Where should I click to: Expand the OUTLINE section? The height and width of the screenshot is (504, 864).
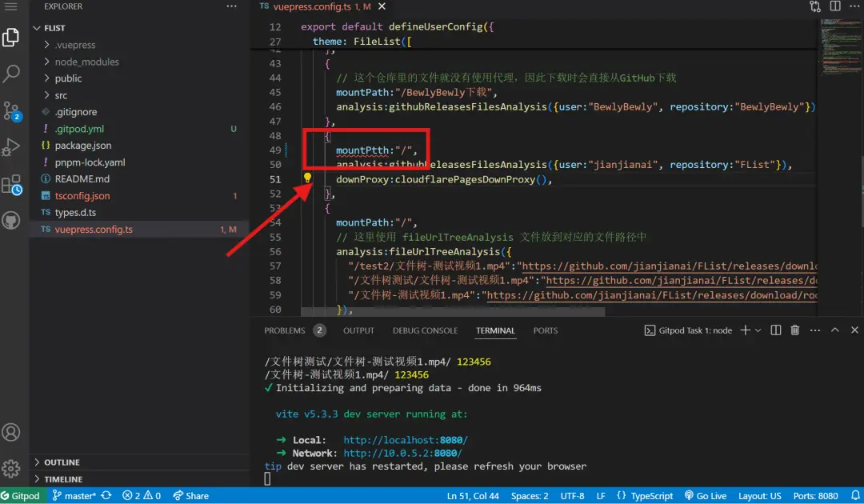pos(62,462)
